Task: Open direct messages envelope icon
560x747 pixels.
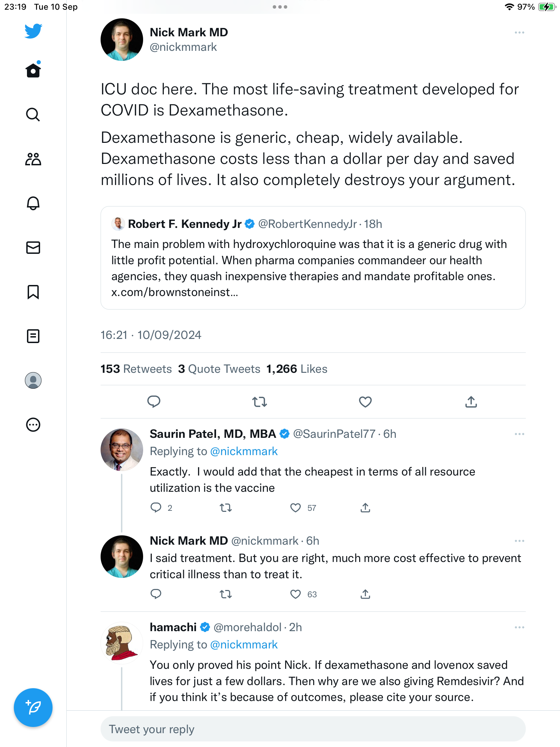Action: tap(33, 248)
